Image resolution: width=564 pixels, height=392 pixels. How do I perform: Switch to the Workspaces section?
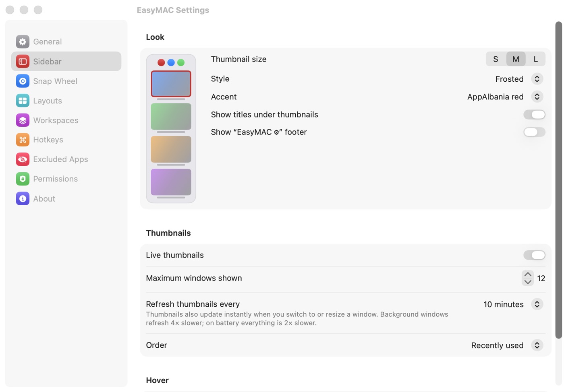click(66, 120)
